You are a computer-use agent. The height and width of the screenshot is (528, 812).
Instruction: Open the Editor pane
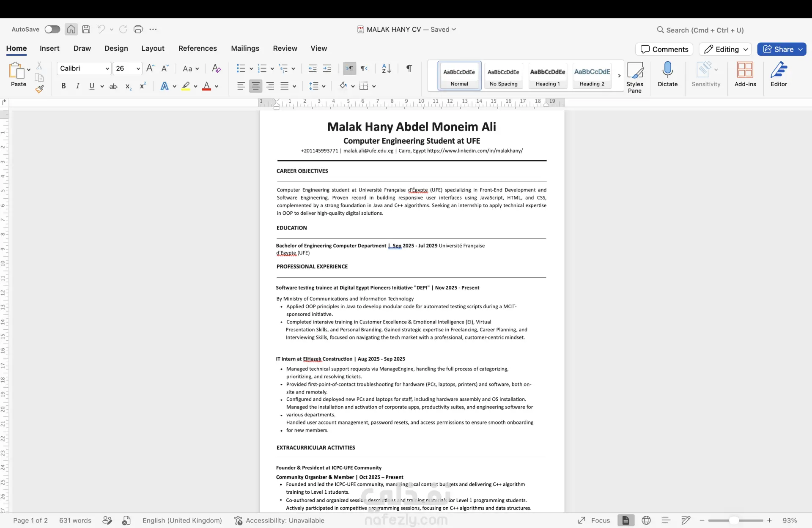click(x=779, y=74)
